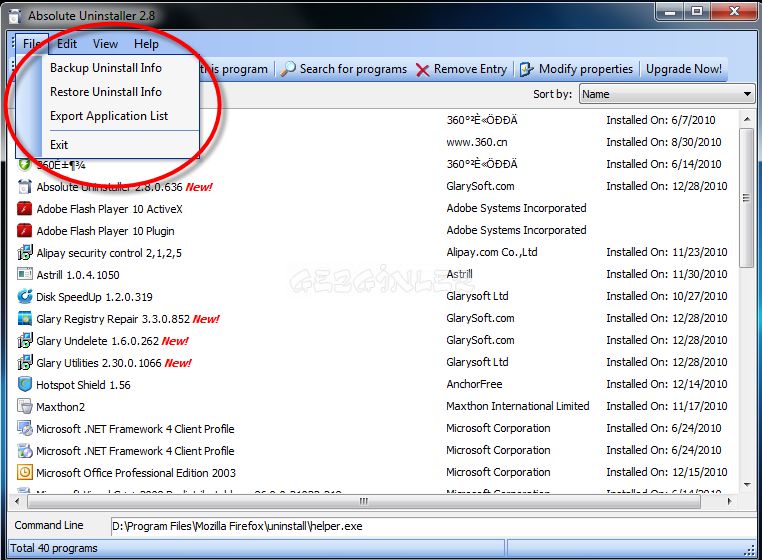The width and height of the screenshot is (762, 560).
Task: Click vertical scrollbar down arrow
Action: [x=747, y=485]
